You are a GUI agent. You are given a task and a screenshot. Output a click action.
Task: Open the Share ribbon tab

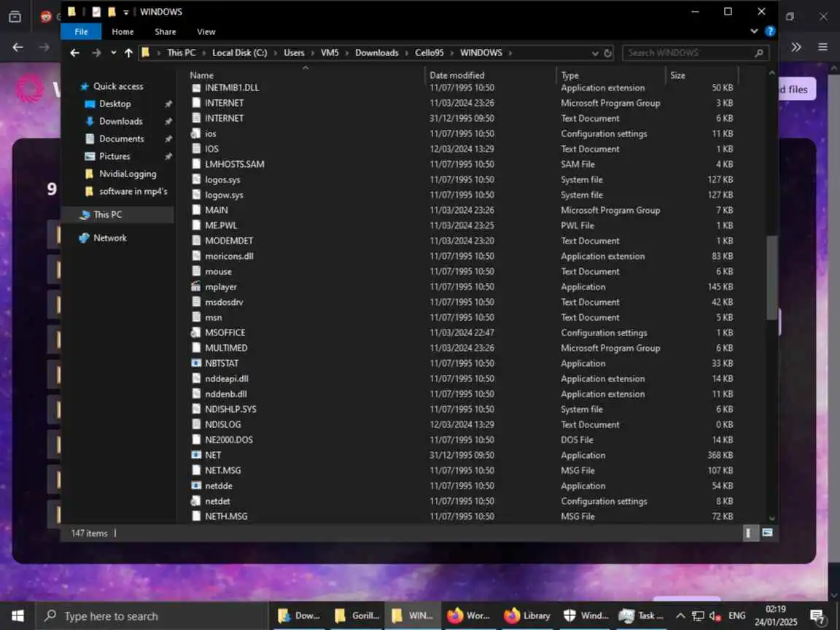click(x=165, y=31)
